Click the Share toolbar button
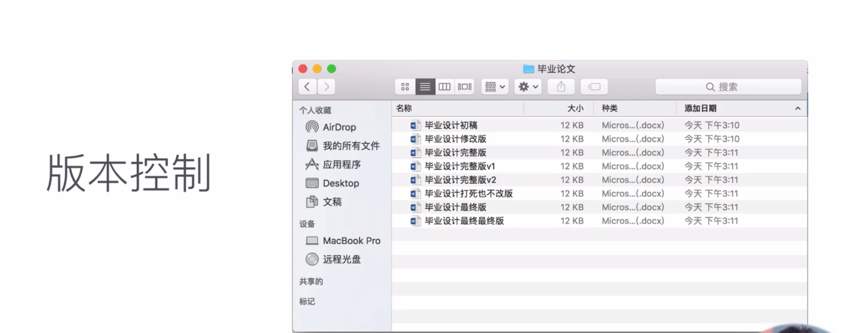The height and width of the screenshot is (333, 868). pyautogui.click(x=561, y=86)
